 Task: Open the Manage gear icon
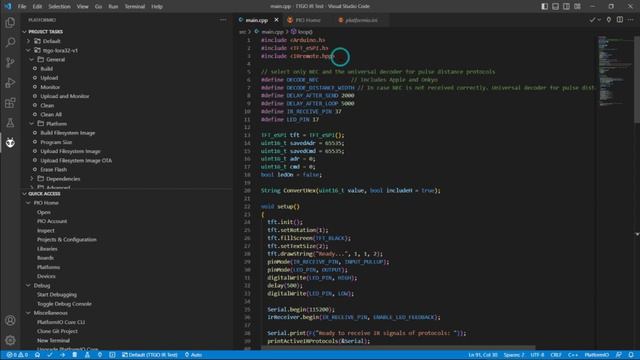coord(10,340)
